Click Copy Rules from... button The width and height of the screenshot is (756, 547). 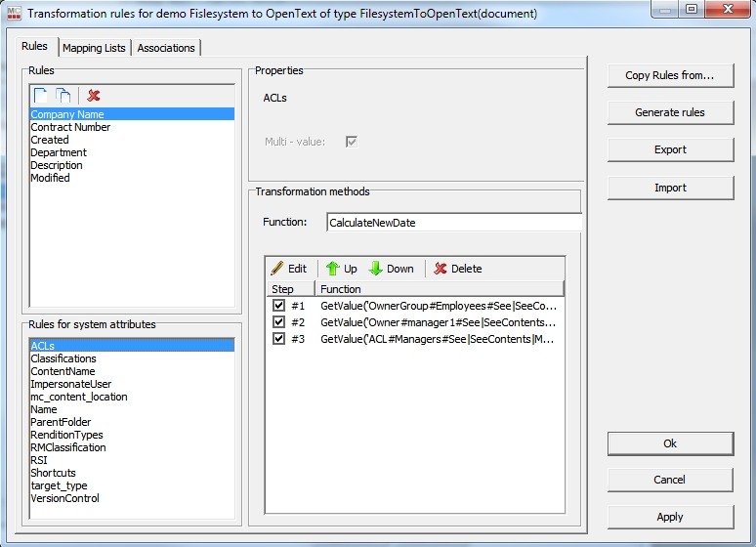coord(670,75)
